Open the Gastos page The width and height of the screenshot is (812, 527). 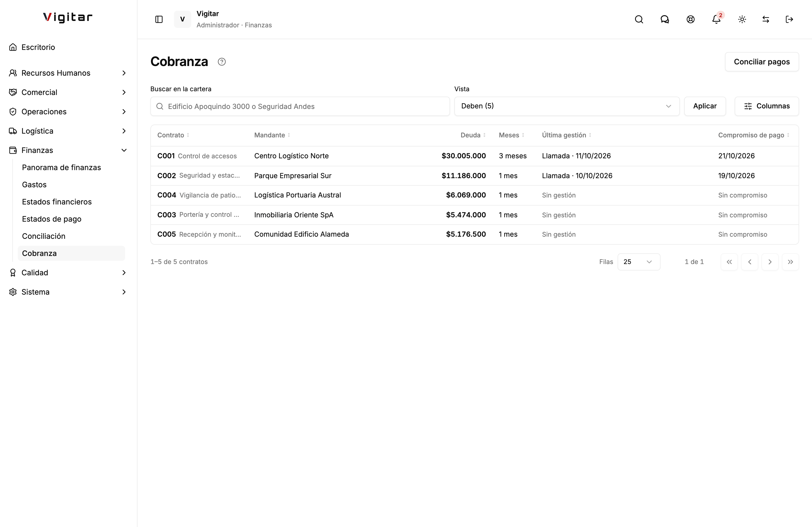point(71,185)
